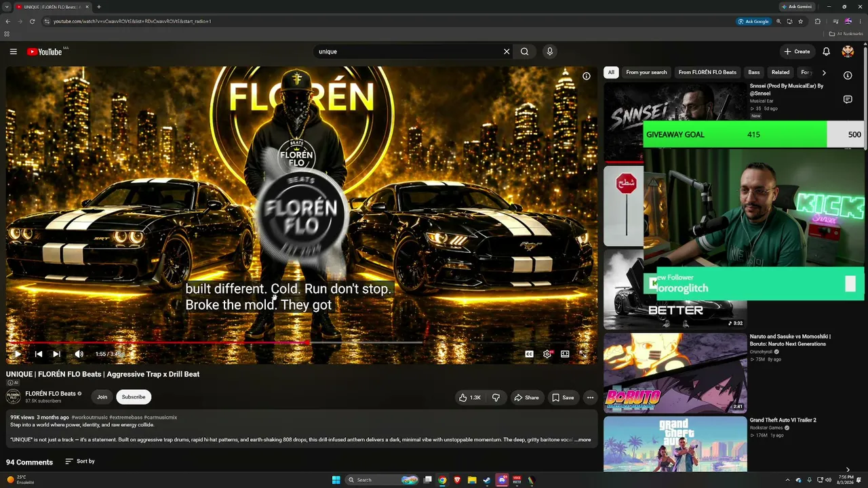Toggle closed captions on the player

[529, 354]
